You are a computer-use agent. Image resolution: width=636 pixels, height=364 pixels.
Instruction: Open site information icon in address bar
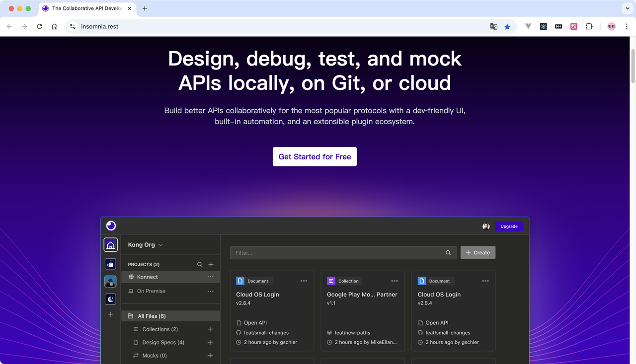click(73, 26)
